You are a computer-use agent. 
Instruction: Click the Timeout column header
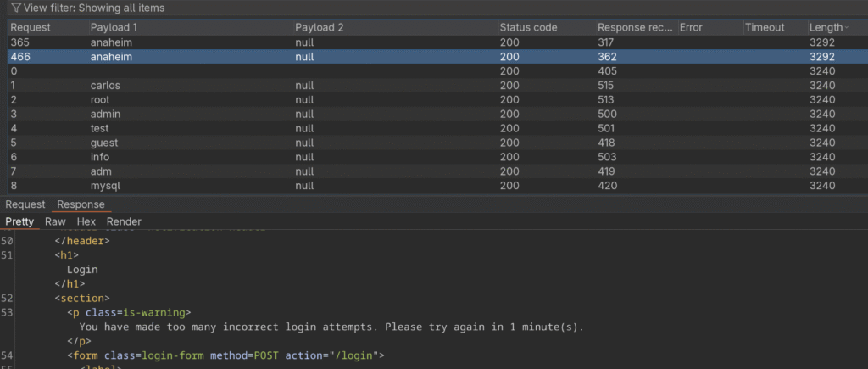765,27
